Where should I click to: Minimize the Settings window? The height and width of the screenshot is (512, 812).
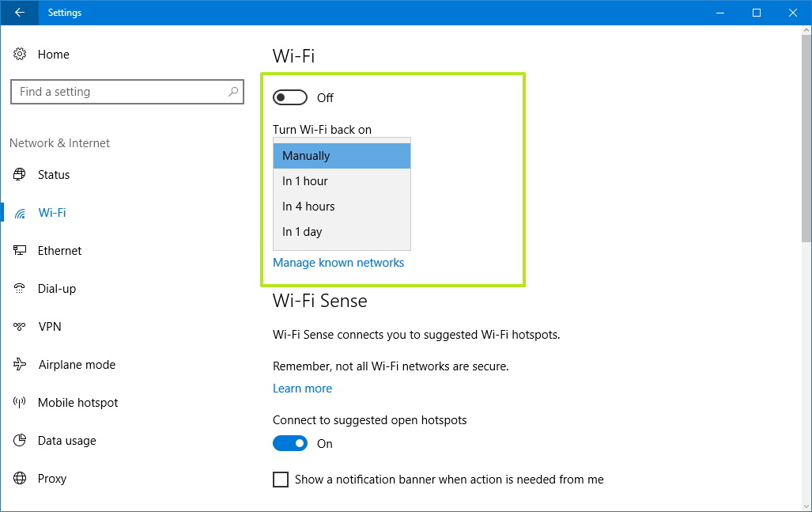click(x=719, y=13)
